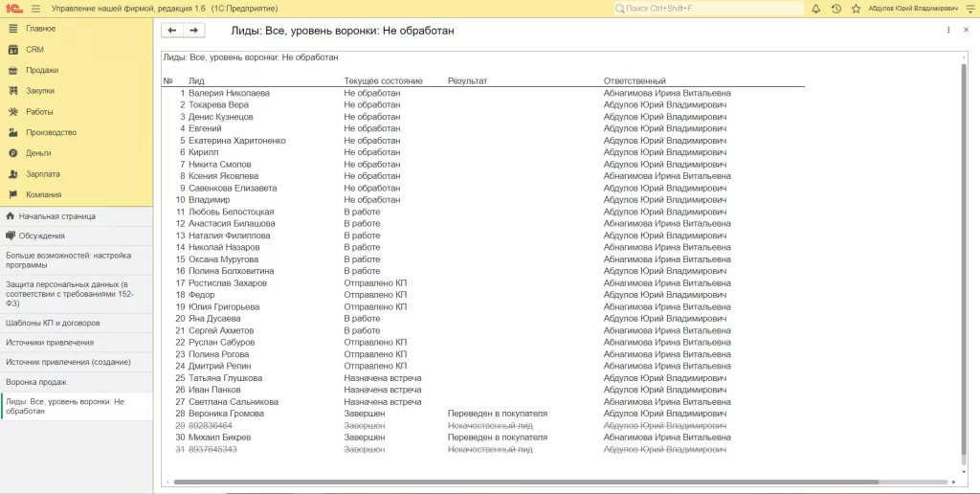980x494 pixels.
Task: Click strikethrough lead 892836464
Action: point(211,426)
